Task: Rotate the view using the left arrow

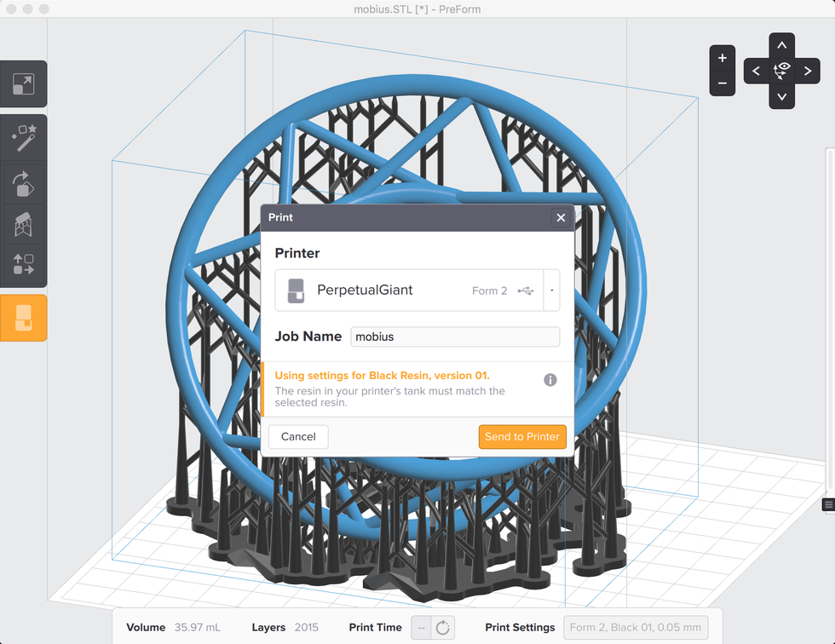Action: coord(755,71)
